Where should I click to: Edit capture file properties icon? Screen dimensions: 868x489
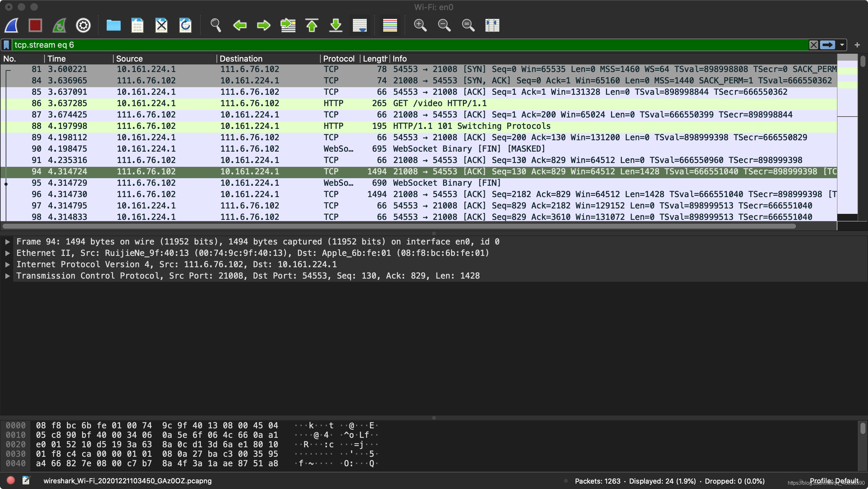point(26,480)
